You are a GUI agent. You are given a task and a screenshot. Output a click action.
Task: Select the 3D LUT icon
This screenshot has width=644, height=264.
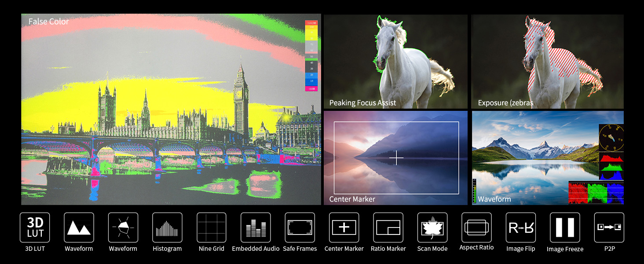(x=34, y=227)
